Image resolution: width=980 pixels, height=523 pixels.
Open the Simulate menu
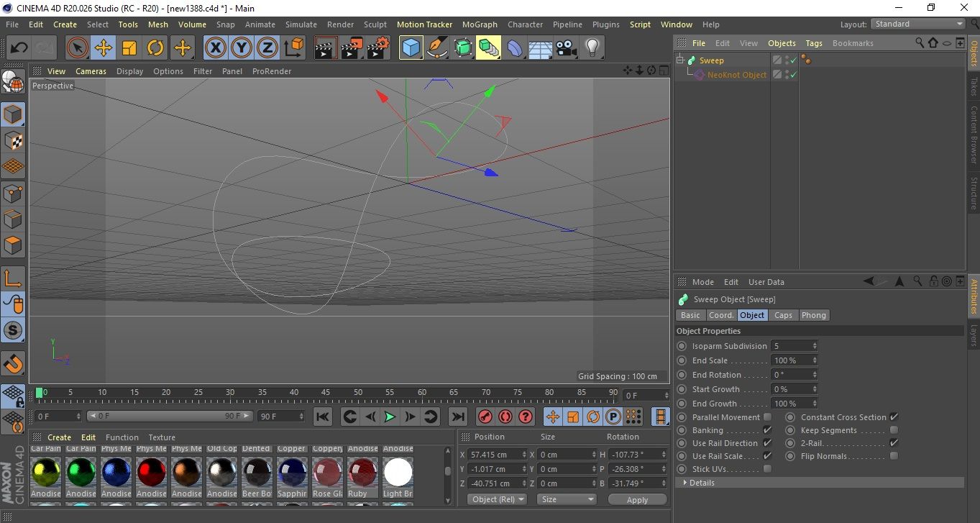[301, 24]
